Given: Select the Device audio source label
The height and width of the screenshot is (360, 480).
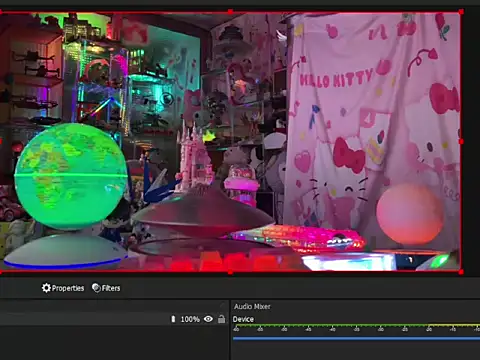Looking at the screenshot, I should (243, 319).
